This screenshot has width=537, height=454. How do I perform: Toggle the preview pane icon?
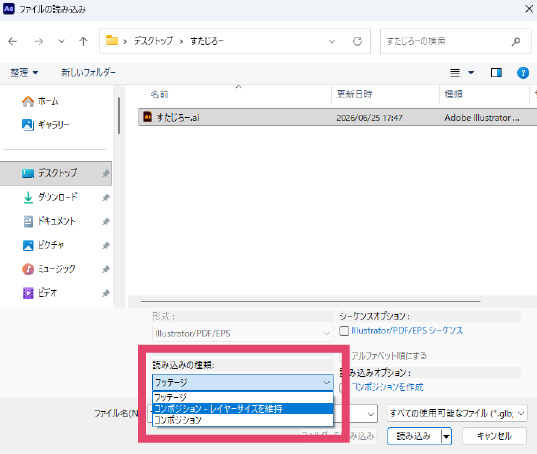click(x=496, y=73)
